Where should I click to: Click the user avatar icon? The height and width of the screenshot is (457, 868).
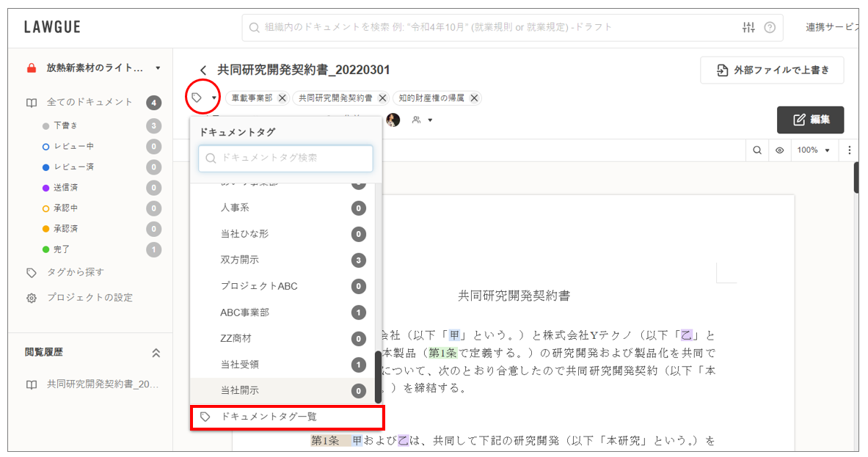tap(393, 120)
